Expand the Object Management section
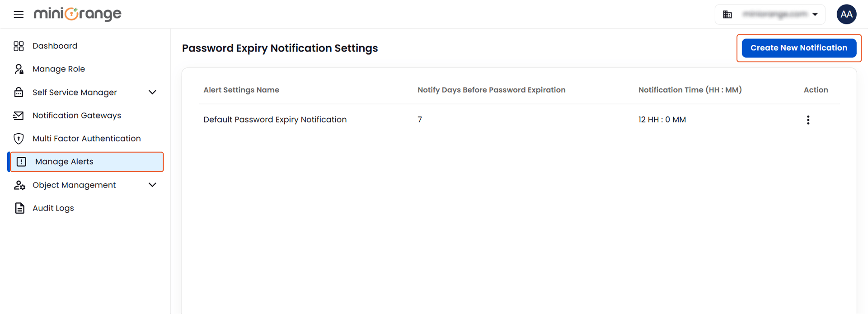 152,185
